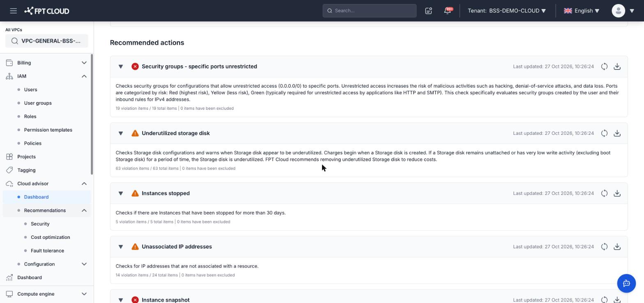Open Policies under IAM

pyautogui.click(x=32, y=143)
